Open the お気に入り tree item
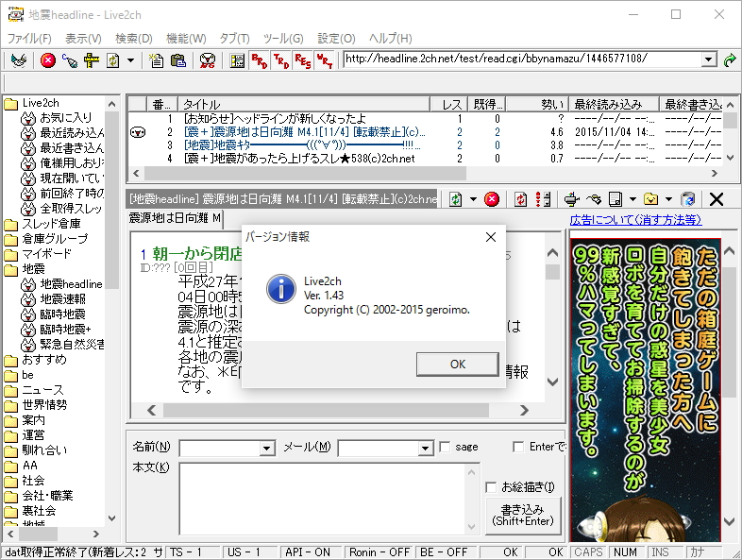Screen dimensions: 742x560 pos(66,117)
